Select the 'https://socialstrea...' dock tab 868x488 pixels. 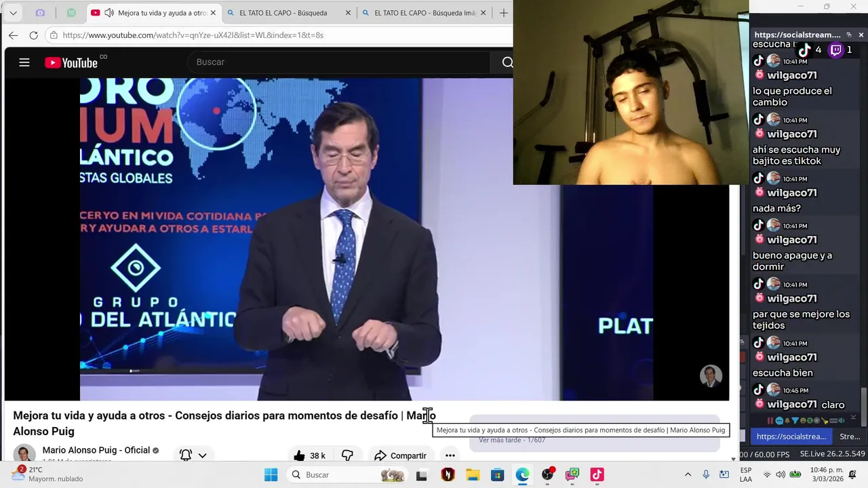[x=791, y=436]
